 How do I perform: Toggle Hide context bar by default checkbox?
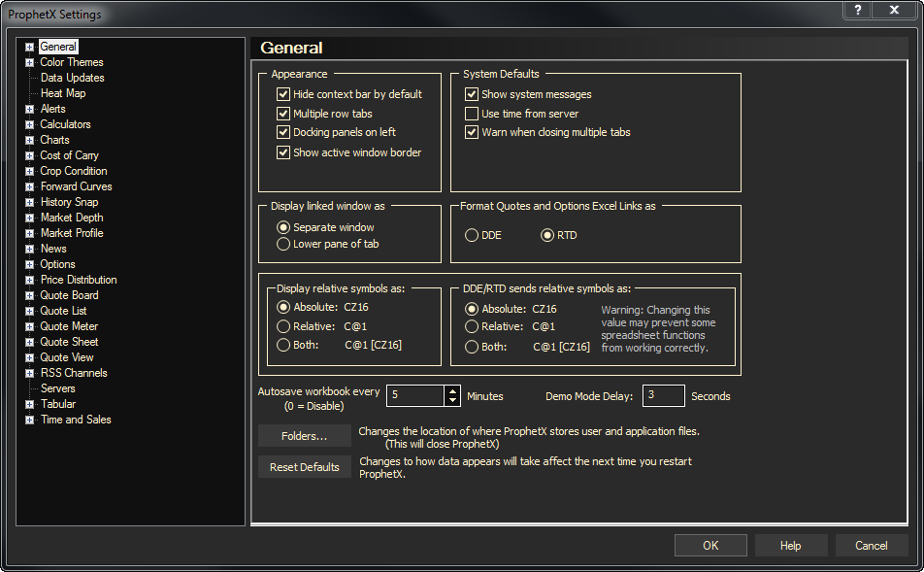283,94
